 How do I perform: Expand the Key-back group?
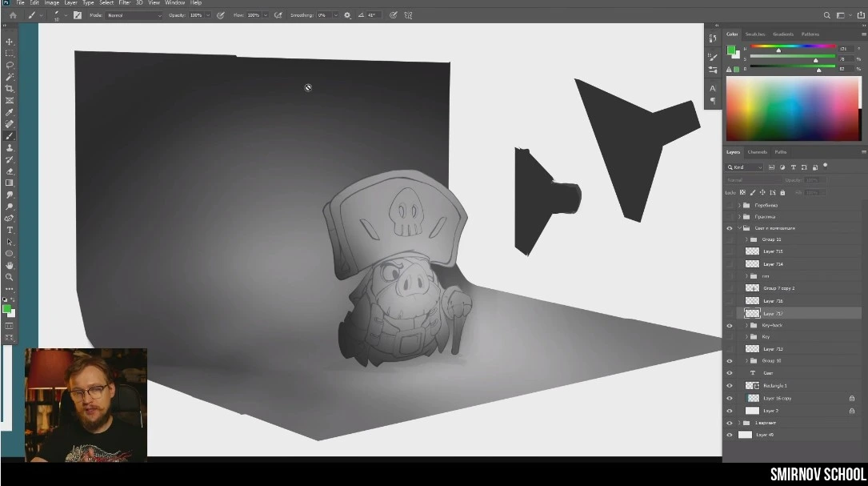(746, 326)
